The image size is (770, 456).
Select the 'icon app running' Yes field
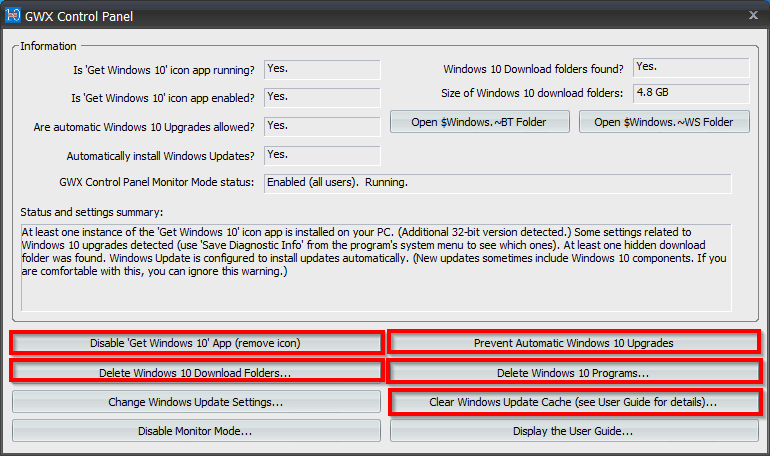[x=322, y=70]
